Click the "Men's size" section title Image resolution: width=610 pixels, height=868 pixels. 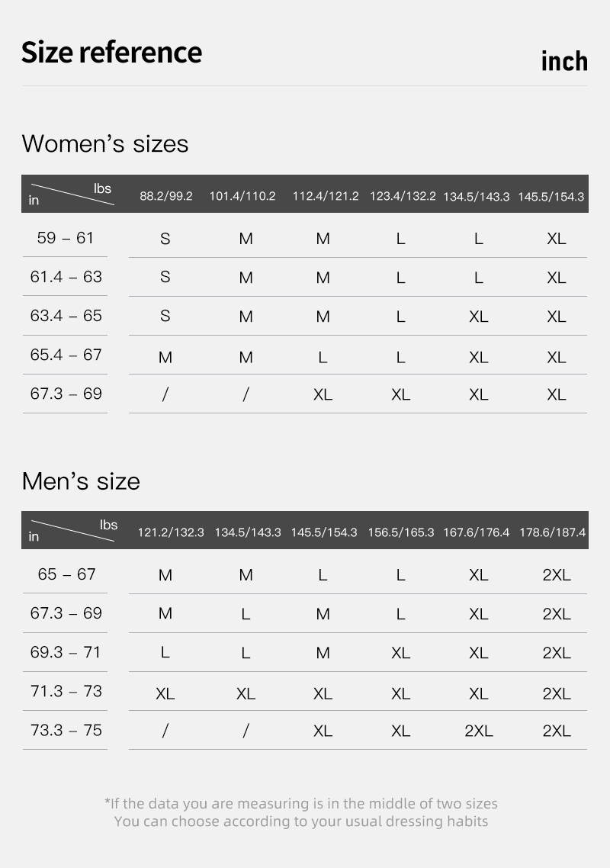[x=81, y=481]
